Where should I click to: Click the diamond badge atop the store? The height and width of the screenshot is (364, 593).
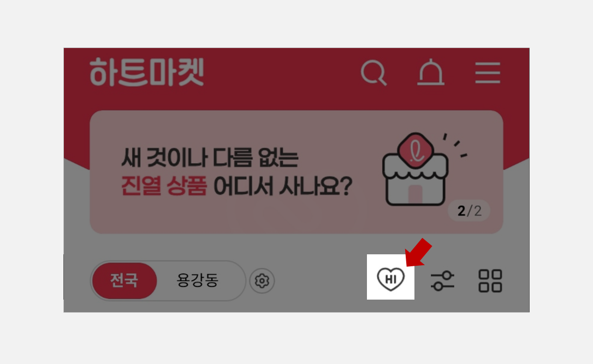[x=416, y=150]
